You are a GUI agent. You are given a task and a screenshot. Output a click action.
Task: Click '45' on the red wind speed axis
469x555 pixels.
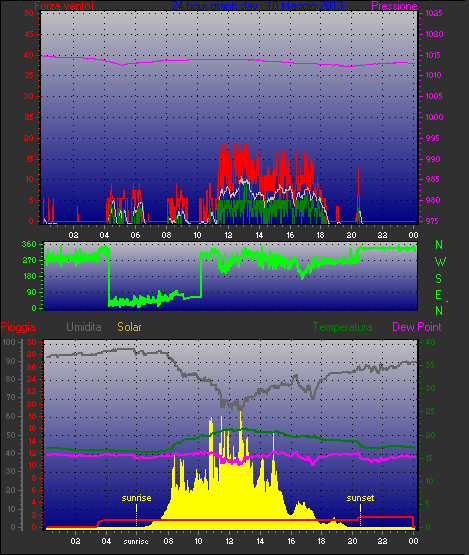click(x=29, y=34)
